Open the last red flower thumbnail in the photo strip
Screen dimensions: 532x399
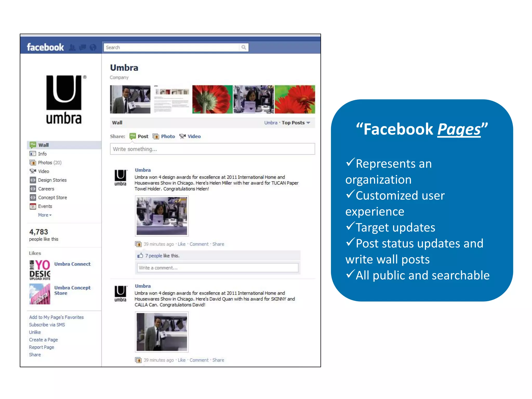click(x=295, y=99)
